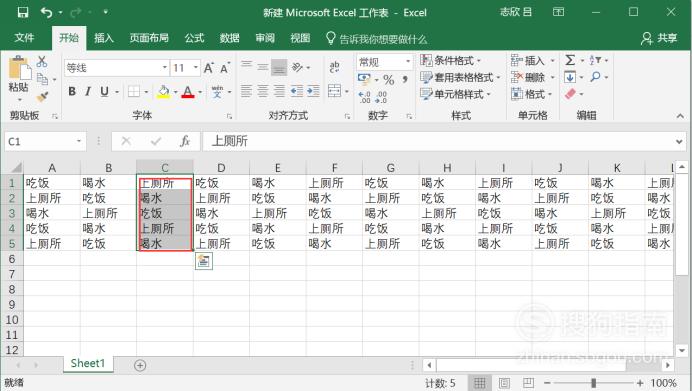Expand the number format dropdown showing 常规

(x=408, y=61)
